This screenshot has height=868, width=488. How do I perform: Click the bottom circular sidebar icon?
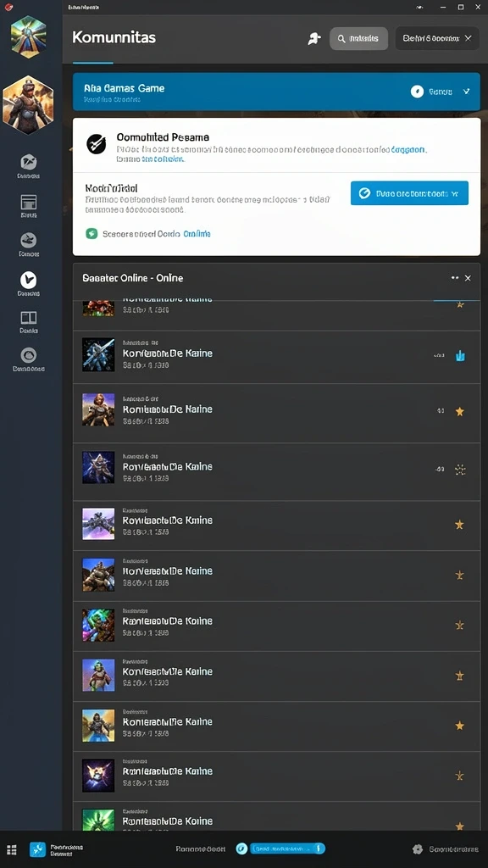(28, 355)
